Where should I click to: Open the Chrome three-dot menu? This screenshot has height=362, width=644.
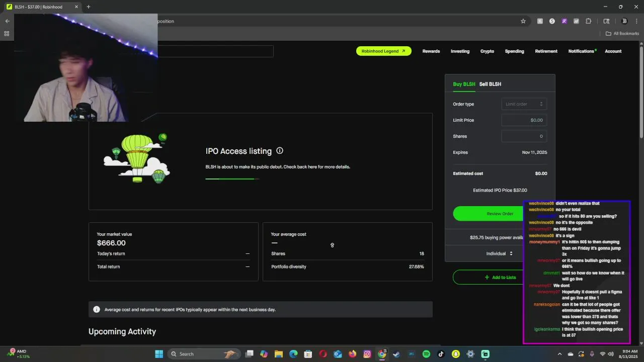[636, 21]
